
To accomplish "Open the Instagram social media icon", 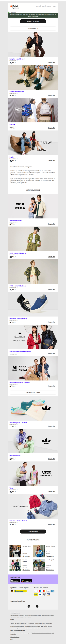I will [29, 606].
